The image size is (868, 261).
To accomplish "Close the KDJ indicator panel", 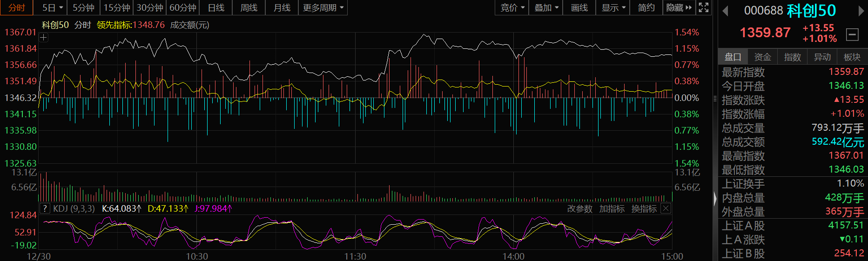I will pos(666,208).
